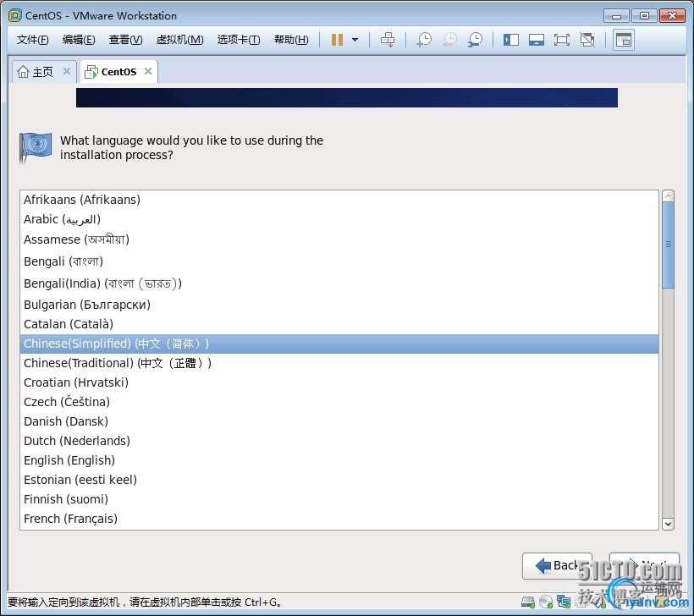Open the snapshot manager clock-wrench icon
694x616 pixels.
point(475,40)
